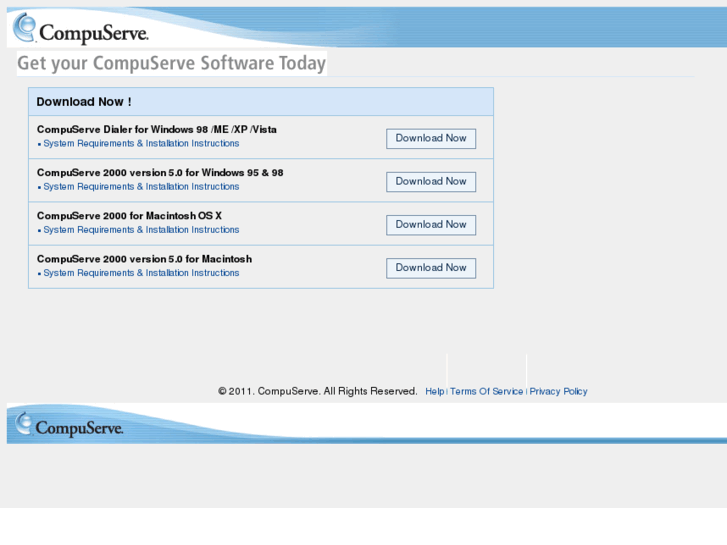This screenshot has height=545, width=727.
Task: Click the 'Get your CompuServe Software Today' heading
Action: coord(172,63)
